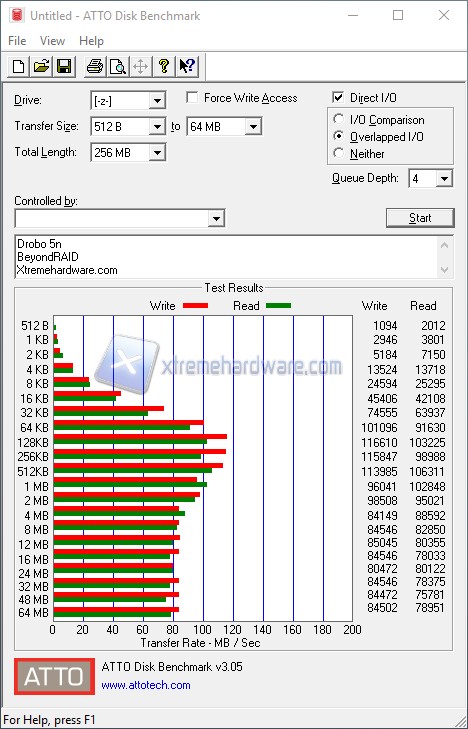468x729 pixels.
Task: Click the write value 101096
Action: (x=379, y=427)
